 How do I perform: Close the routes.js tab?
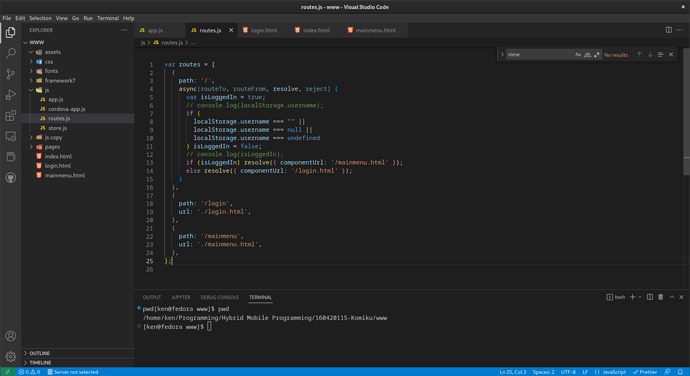231,30
